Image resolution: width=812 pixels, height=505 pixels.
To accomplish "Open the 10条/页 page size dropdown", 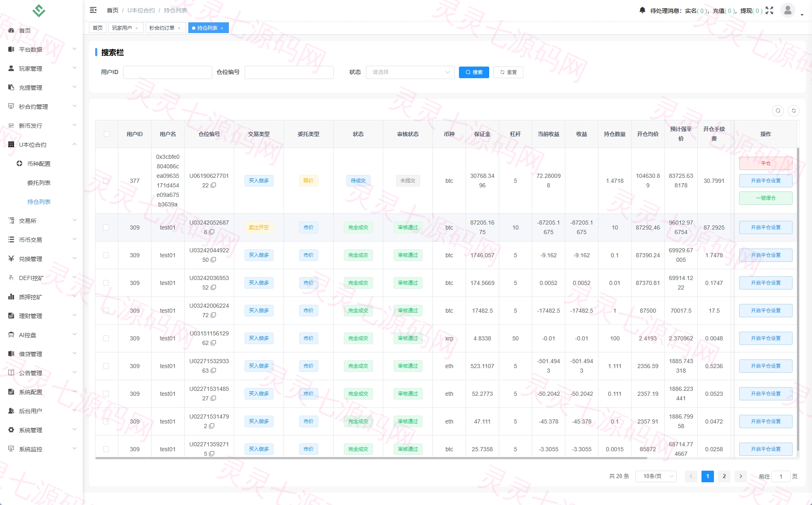I will coord(656,476).
